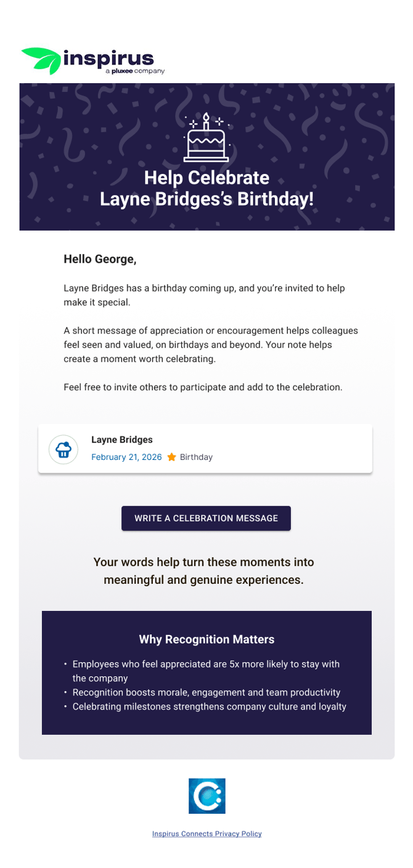Click the Birthday label in the celebration card
Screen dimensions: 413x868
[x=196, y=457]
